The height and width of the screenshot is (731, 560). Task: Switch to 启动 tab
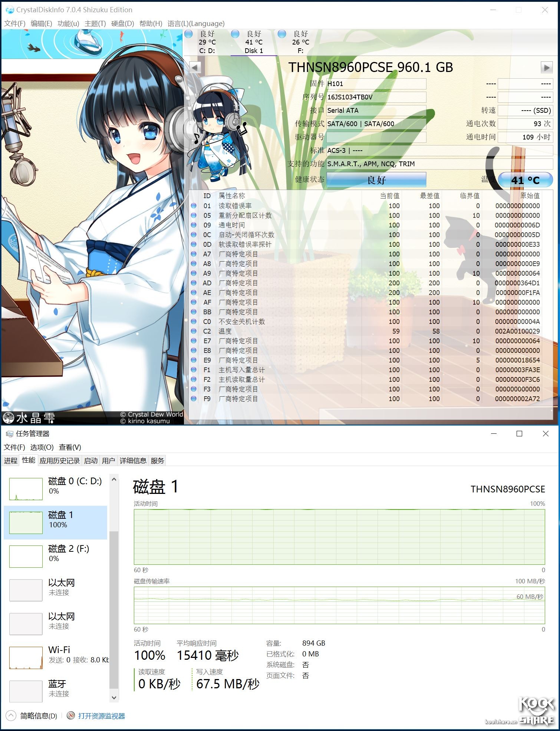(91, 460)
